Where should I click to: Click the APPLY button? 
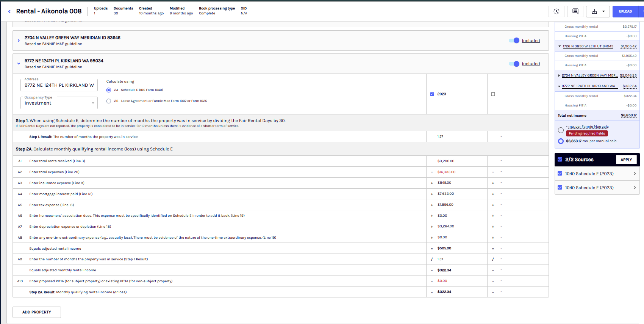[626, 160]
